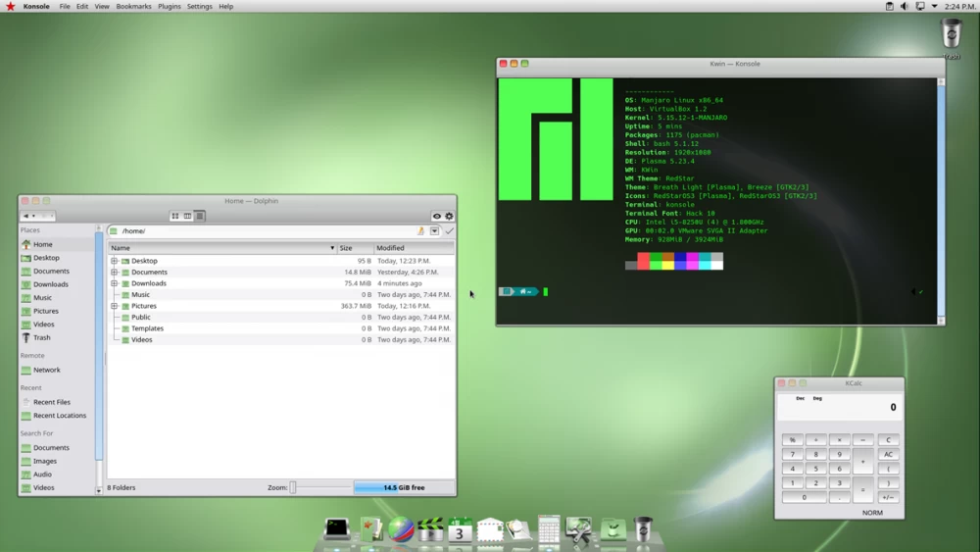
Task: Click the KCalc C clear button
Action: [x=888, y=440]
